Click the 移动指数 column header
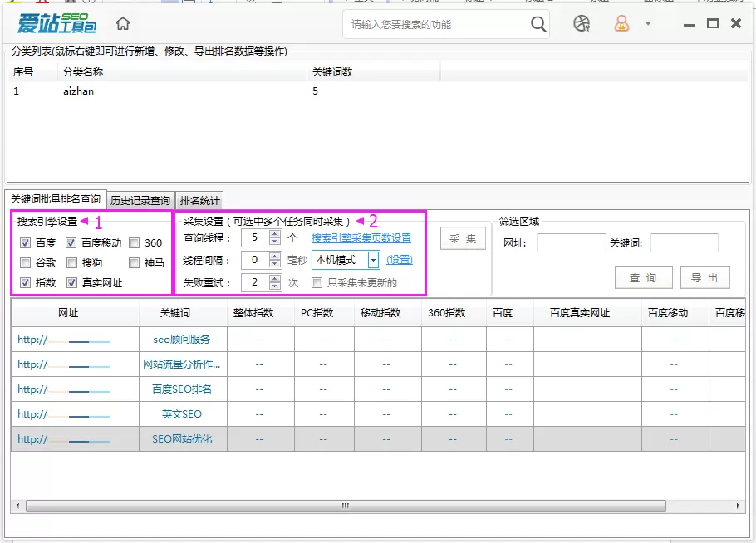Image resolution: width=756 pixels, height=543 pixels. (388, 313)
